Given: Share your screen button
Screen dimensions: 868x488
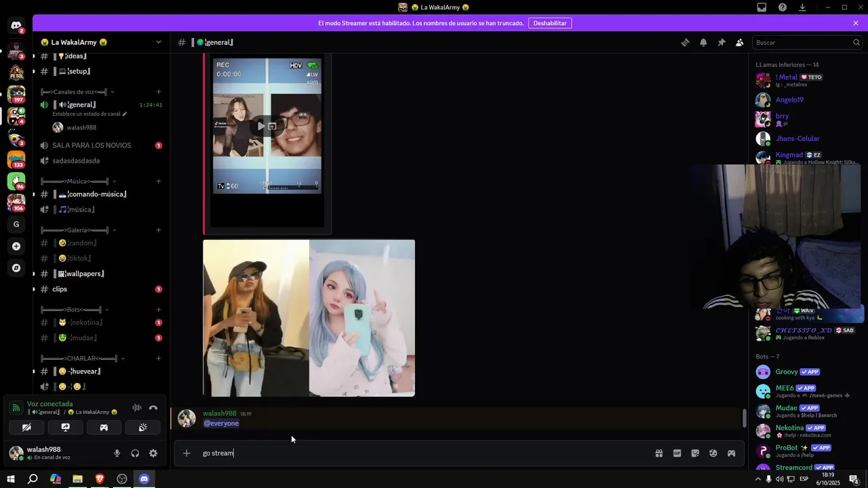Looking at the screenshot, I should [65, 428].
